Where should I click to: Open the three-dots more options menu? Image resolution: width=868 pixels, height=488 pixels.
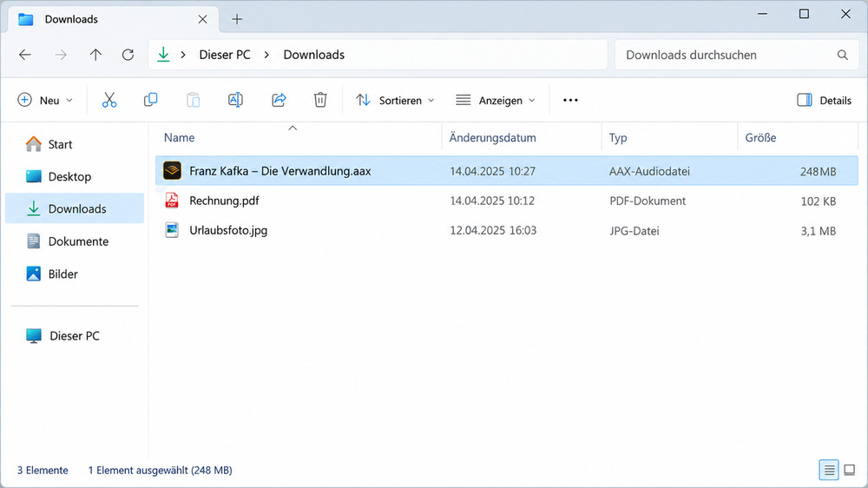coord(570,100)
